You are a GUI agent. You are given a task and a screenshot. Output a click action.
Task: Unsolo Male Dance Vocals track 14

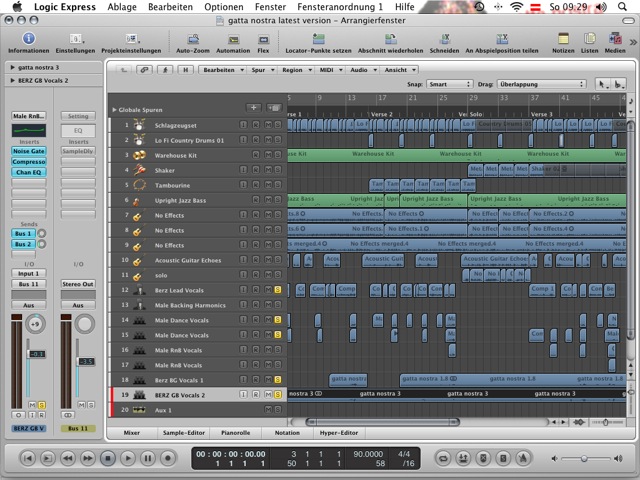click(278, 320)
